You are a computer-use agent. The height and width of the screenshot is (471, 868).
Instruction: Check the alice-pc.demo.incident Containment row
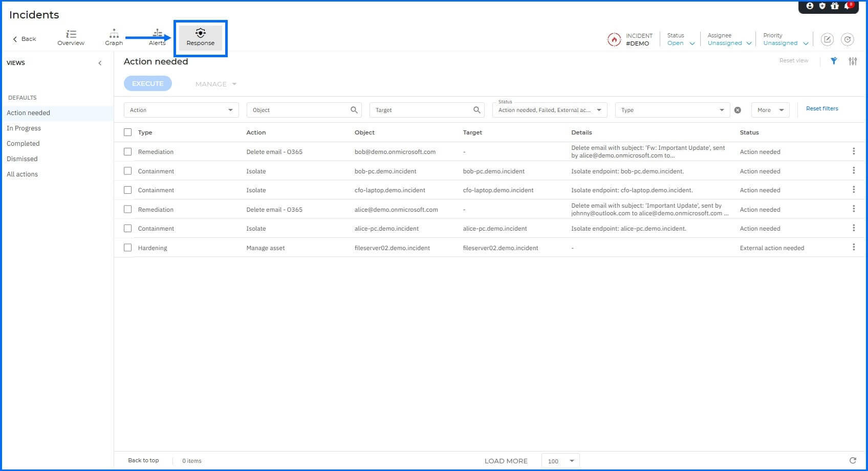[127, 228]
